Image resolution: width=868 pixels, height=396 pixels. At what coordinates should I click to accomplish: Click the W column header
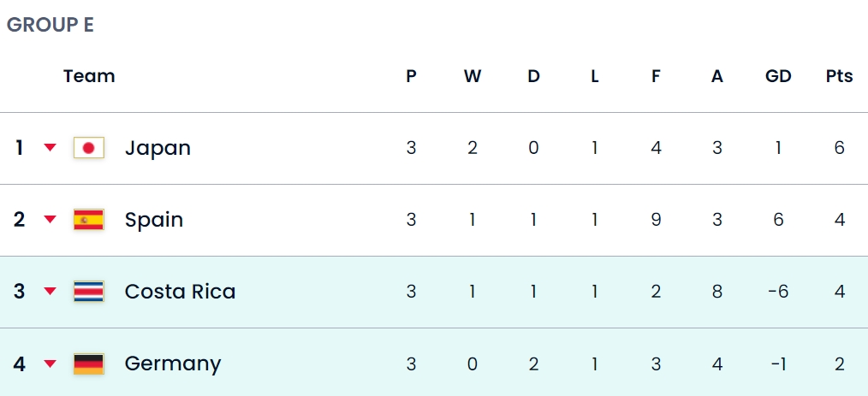pyautogui.click(x=473, y=76)
